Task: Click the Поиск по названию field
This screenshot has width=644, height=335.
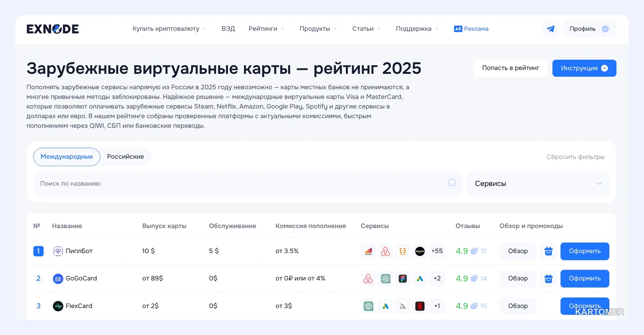Action: [x=248, y=183]
